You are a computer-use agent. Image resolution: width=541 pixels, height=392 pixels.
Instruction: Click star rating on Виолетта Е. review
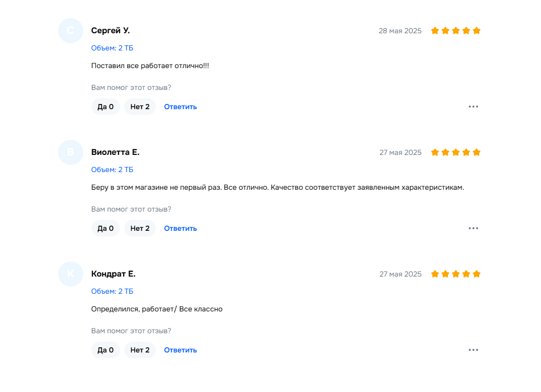click(x=455, y=152)
